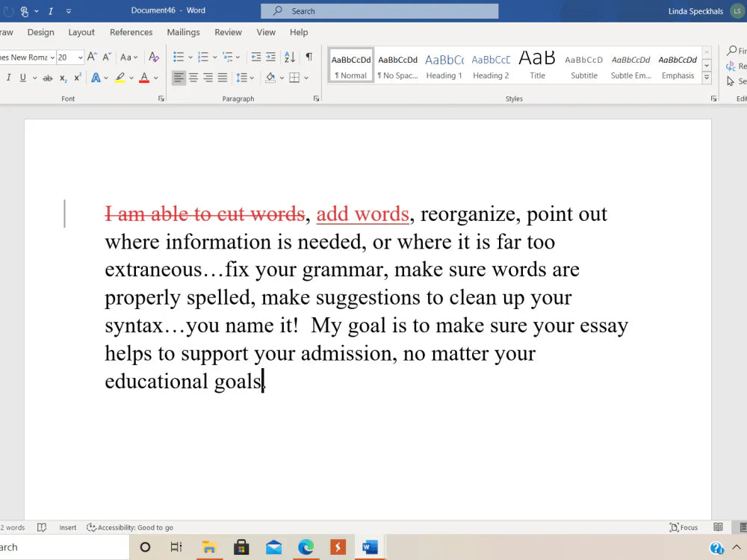Increase paragraph indent

click(x=270, y=57)
